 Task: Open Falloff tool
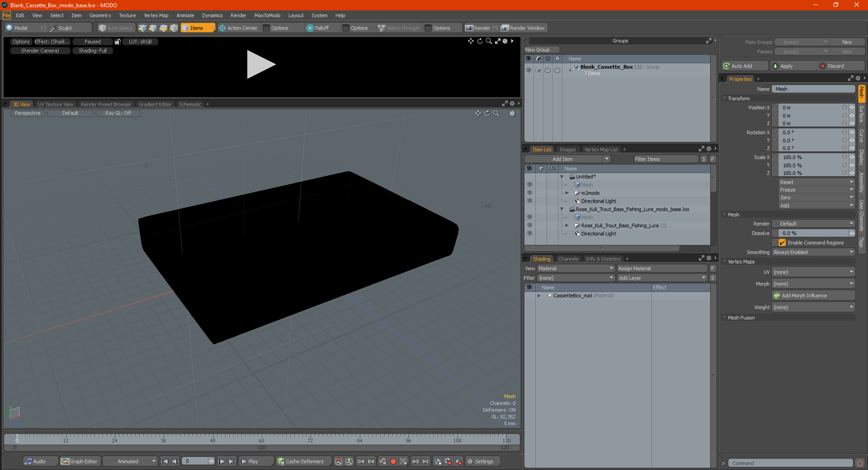[318, 28]
